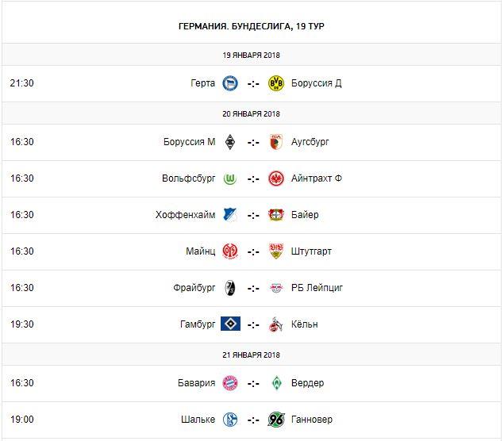
Task: Click the Borussia Dortmund club logo
Action: click(276, 83)
